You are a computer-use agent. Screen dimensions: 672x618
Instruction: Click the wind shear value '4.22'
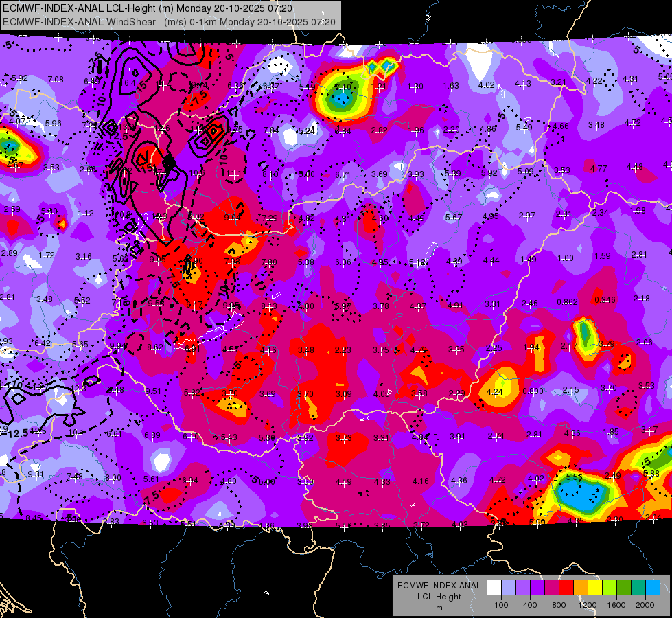(594, 81)
